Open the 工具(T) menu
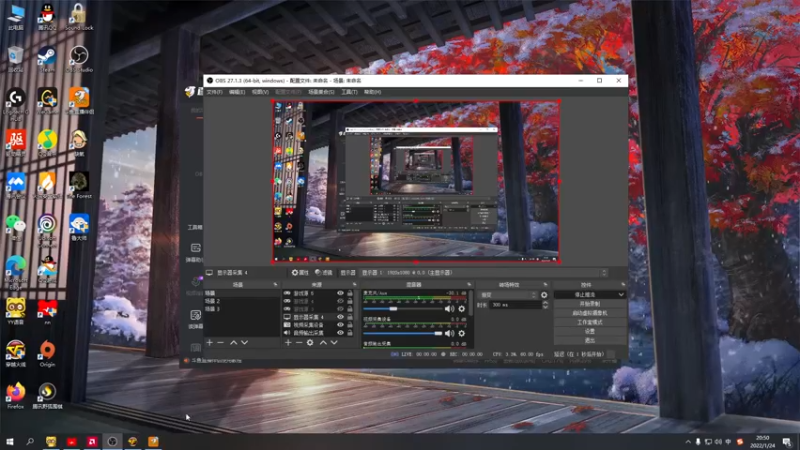The width and height of the screenshot is (800, 450). tap(349, 92)
